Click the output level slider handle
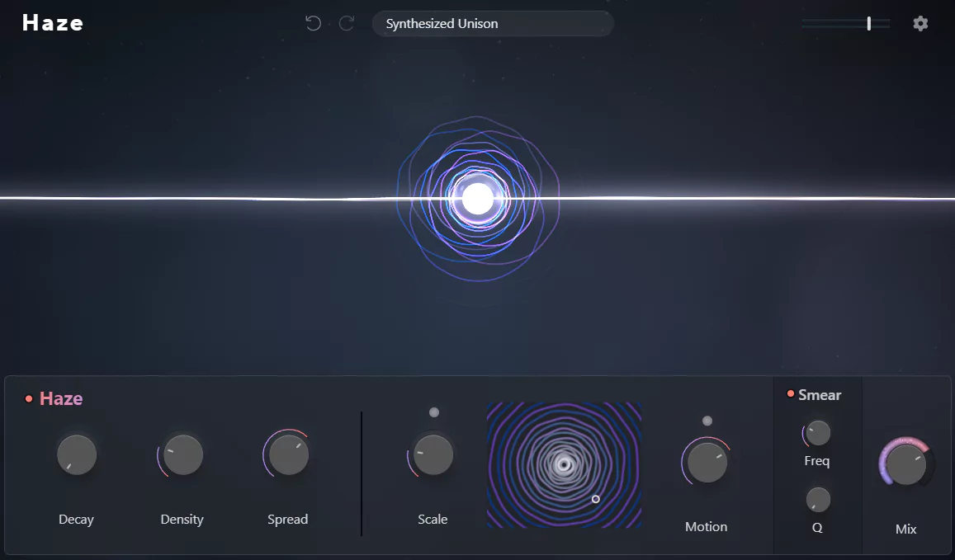The width and height of the screenshot is (955, 560). 869,24
